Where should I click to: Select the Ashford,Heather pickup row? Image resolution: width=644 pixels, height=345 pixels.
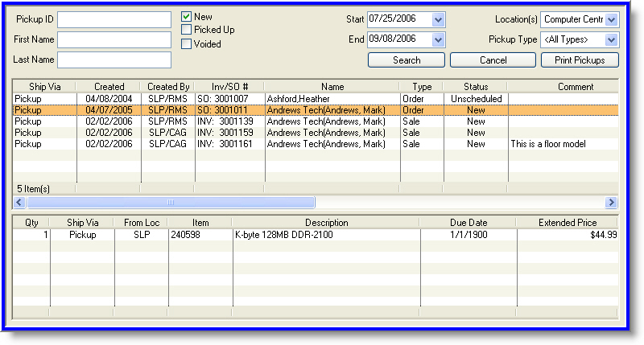tap(316, 99)
